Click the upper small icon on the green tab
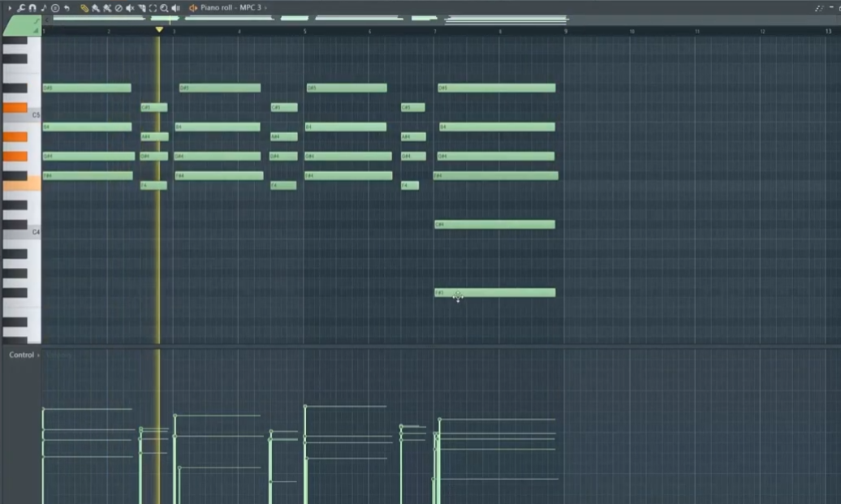 pos(37,21)
